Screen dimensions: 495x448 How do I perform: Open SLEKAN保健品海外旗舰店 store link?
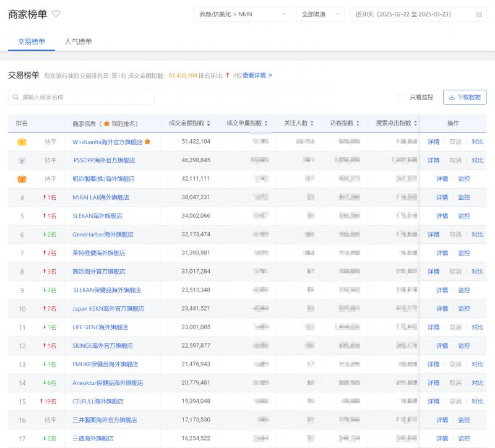107,290
